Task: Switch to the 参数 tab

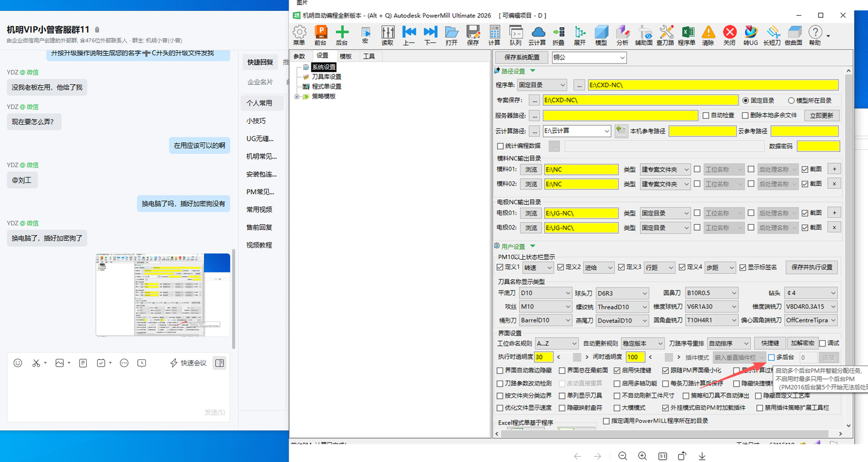Action: 299,56
